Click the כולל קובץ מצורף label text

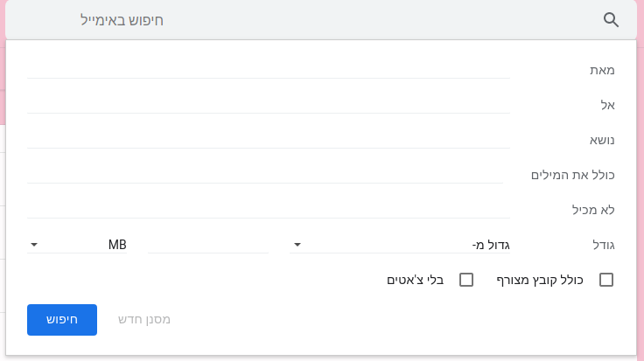540,281
